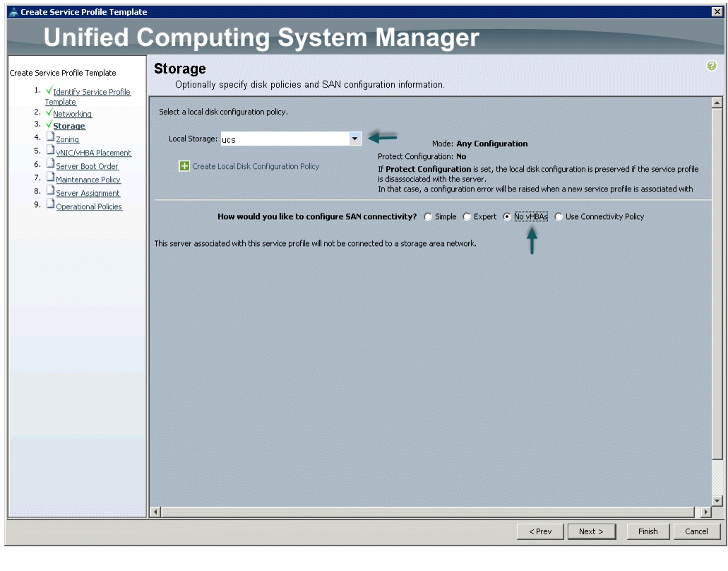
Task: Open the vNIC/vHBA Placement step
Action: coord(94,153)
